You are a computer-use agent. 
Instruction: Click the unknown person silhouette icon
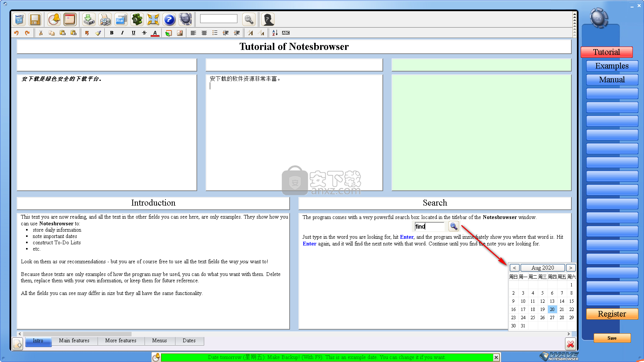268,19
